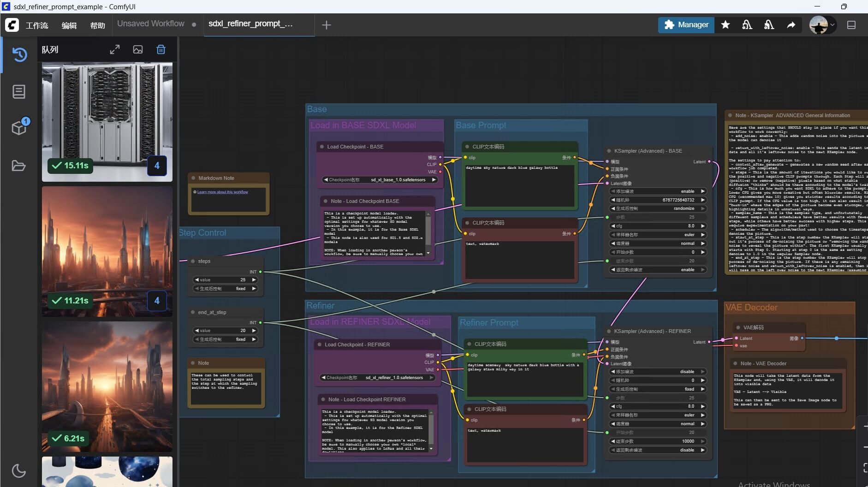
Task: Change 调度器 normal in REFINER KSampler
Action: [658, 424]
